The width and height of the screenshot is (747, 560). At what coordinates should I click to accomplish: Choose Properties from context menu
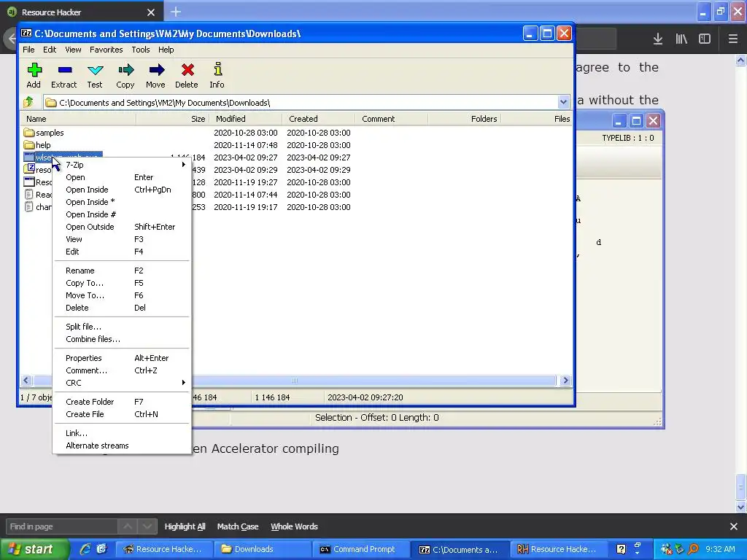point(122,358)
